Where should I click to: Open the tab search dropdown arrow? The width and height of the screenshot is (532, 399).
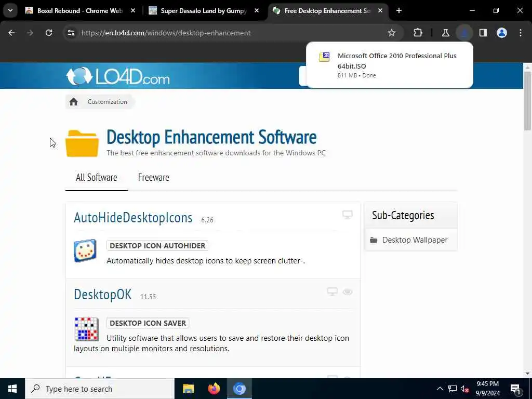pos(10,10)
